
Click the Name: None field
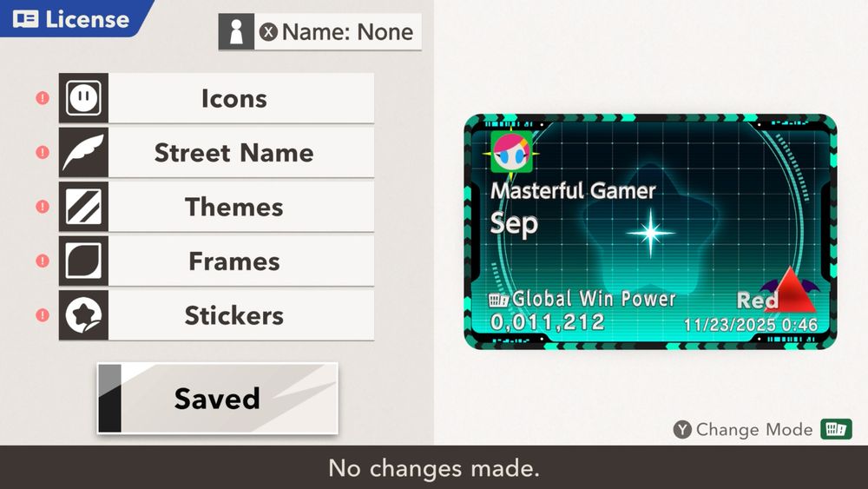coord(320,31)
